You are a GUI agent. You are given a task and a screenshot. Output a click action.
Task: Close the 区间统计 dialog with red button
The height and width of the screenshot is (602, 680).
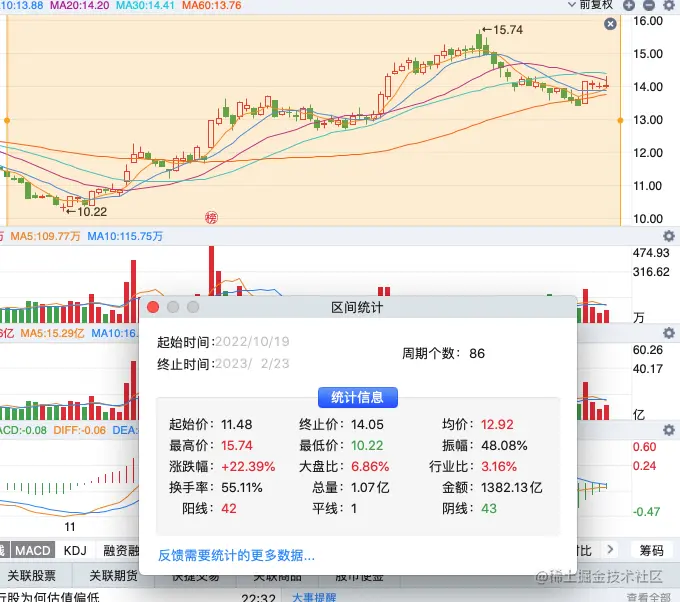[153, 307]
